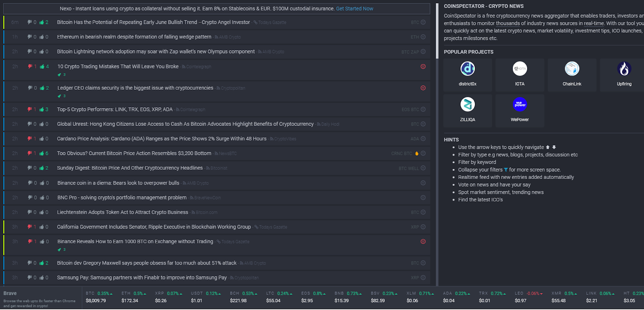Upvote the Gregory Maxwell 51% attack article
The height and width of the screenshot is (310, 644).
tap(42, 263)
